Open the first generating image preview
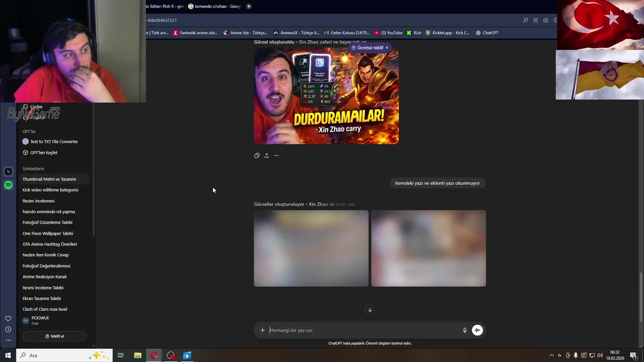This screenshot has height=362, width=644. (x=311, y=248)
